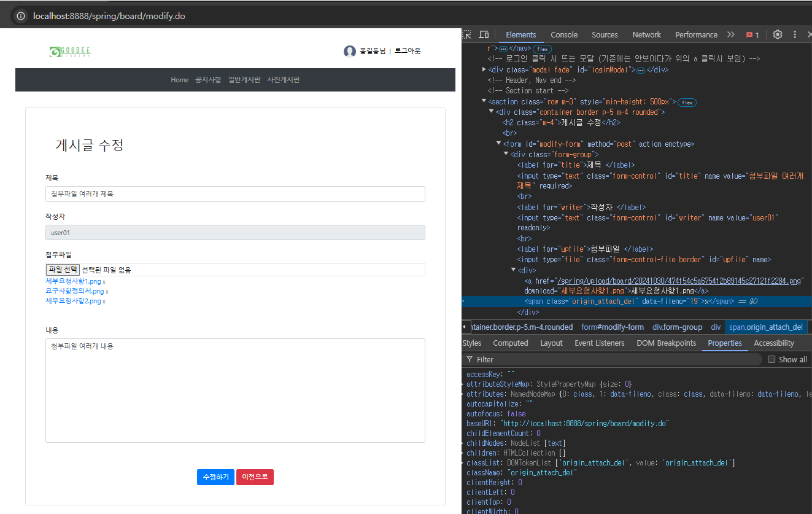Screen dimensions: 812x514
Task: Click the site information icon in address bar
Action: click(x=20, y=16)
